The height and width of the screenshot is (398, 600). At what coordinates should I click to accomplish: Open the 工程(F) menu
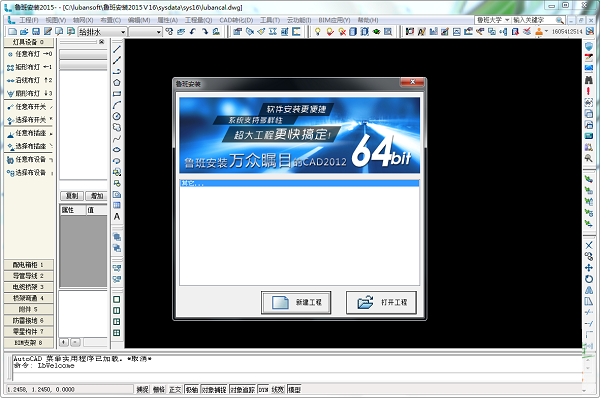(28, 20)
